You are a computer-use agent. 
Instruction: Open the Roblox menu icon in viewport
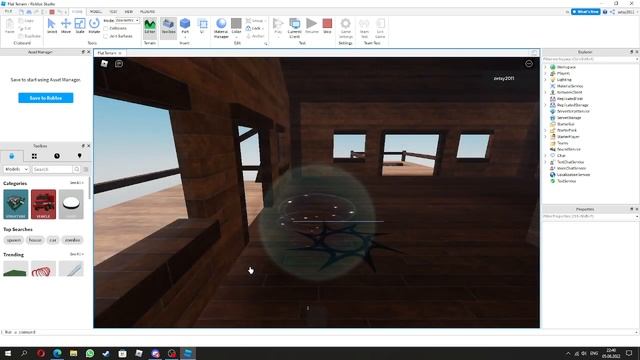tap(104, 63)
